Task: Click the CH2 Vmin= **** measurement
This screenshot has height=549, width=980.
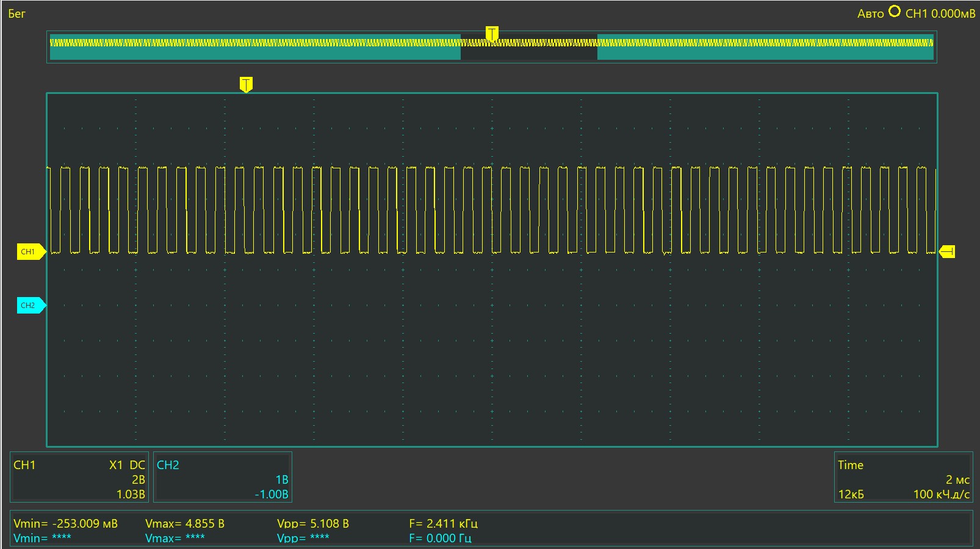Action: [x=42, y=538]
